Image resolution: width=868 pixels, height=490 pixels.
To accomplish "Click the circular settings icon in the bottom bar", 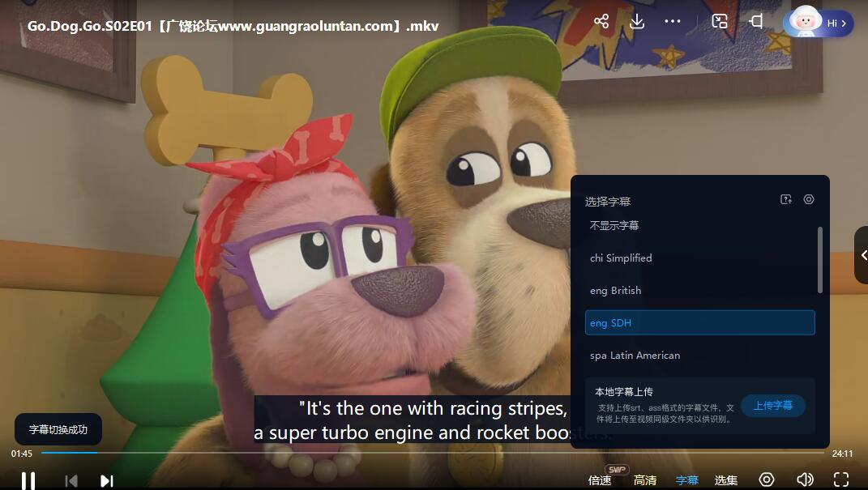I will 767,479.
